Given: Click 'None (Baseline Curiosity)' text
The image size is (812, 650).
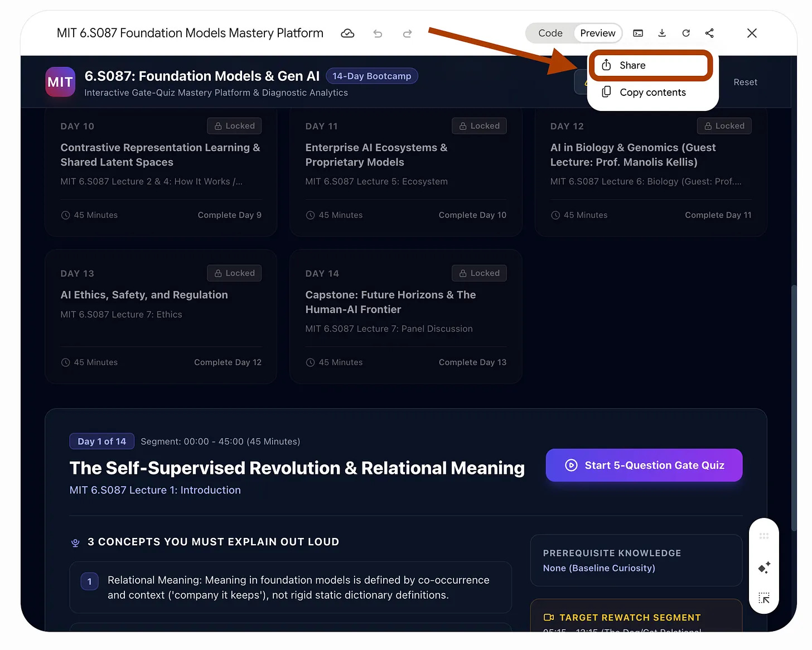Looking at the screenshot, I should (599, 568).
